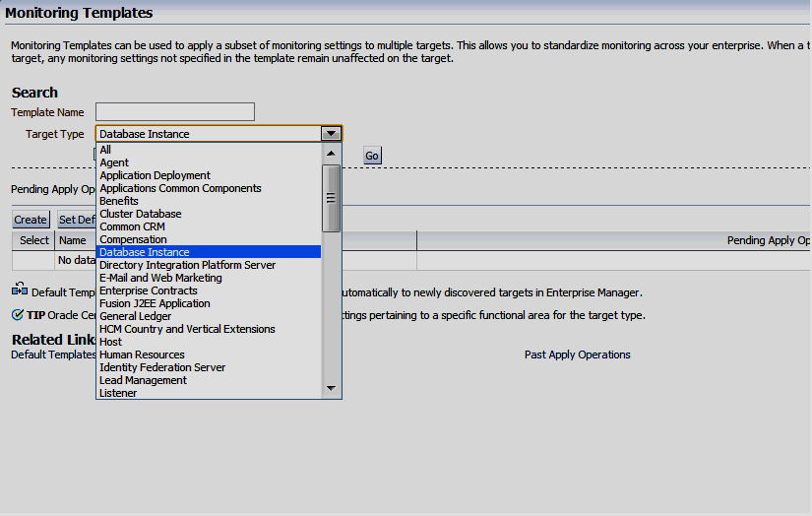Choose Directory Integration Platform Server

(209, 265)
